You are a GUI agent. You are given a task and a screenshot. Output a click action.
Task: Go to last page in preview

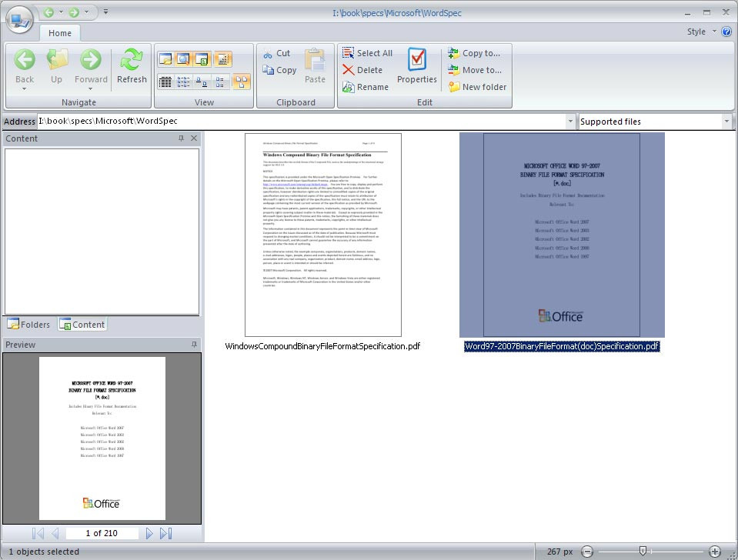(165, 533)
